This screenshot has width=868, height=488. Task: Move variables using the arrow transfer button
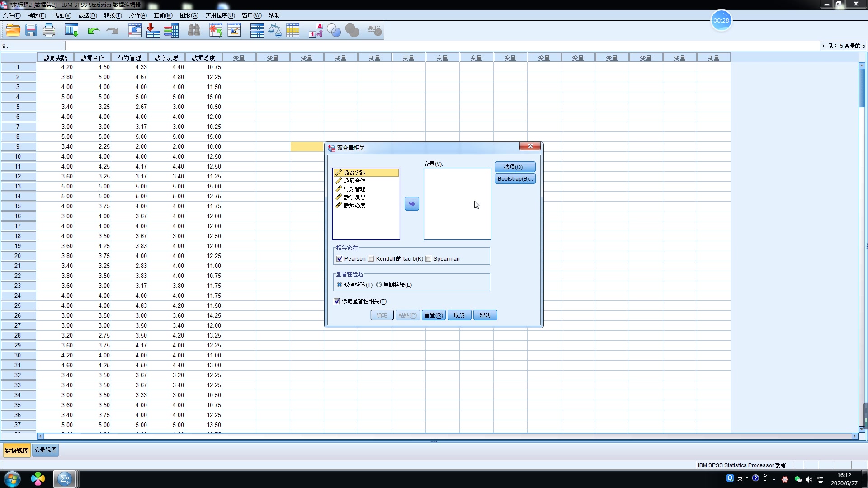[x=411, y=204]
